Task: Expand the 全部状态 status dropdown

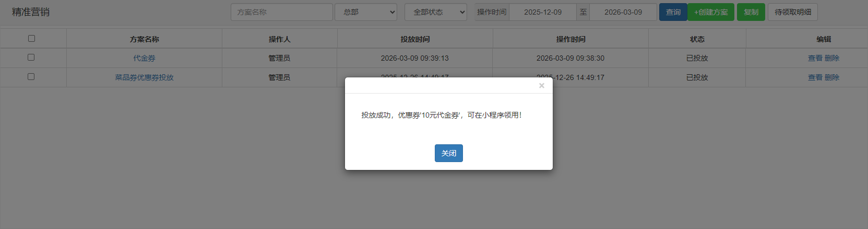Action: point(435,12)
